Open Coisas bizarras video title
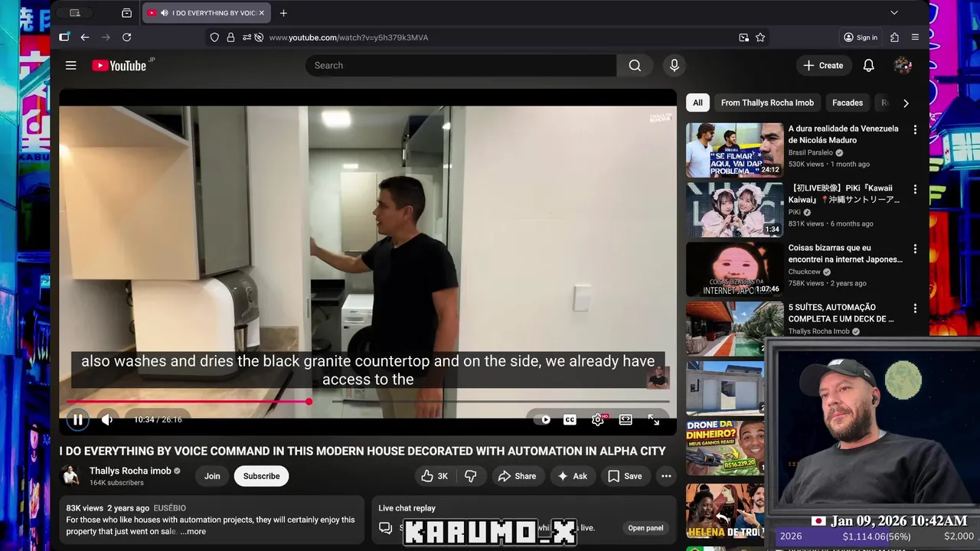This screenshot has width=980, height=551. coord(845,253)
